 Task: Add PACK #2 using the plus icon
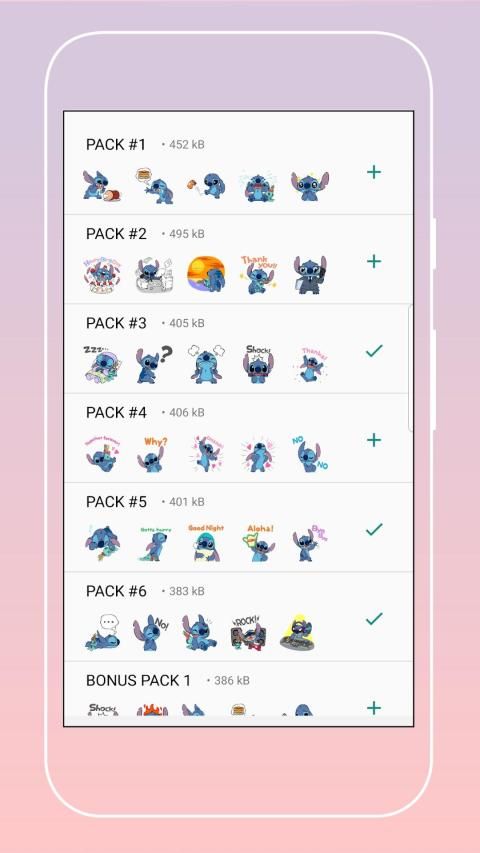[374, 262]
